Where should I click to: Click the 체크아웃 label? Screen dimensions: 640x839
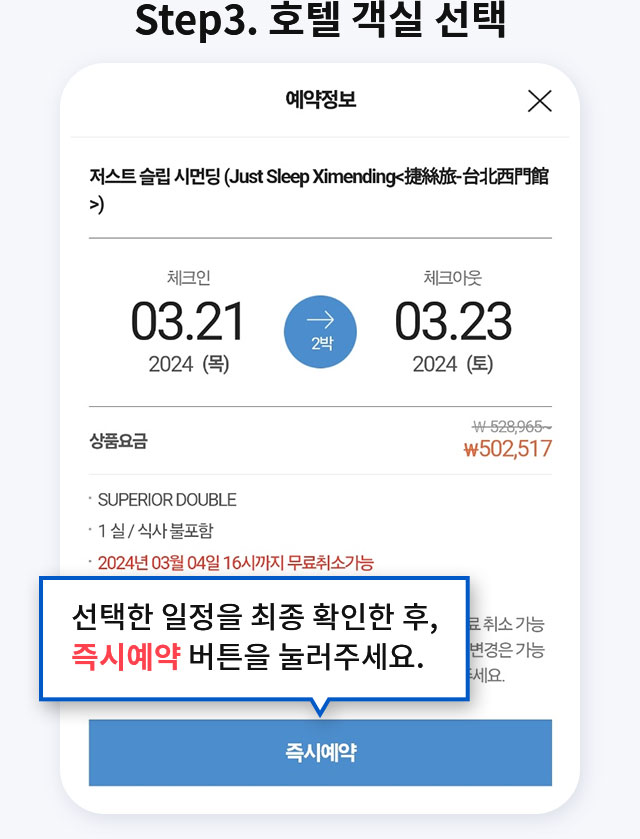pyautogui.click(x=453, y=278)
